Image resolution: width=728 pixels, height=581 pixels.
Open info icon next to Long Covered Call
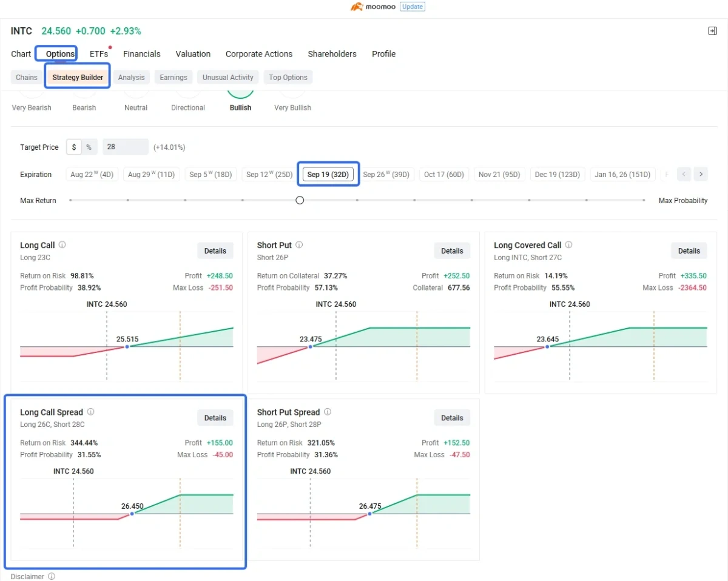568,245
